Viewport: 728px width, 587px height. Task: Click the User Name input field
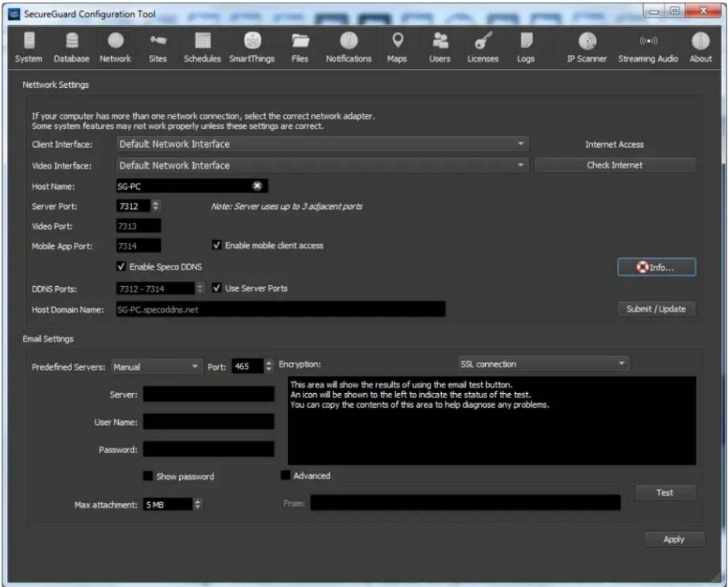[x=209, y=422]
